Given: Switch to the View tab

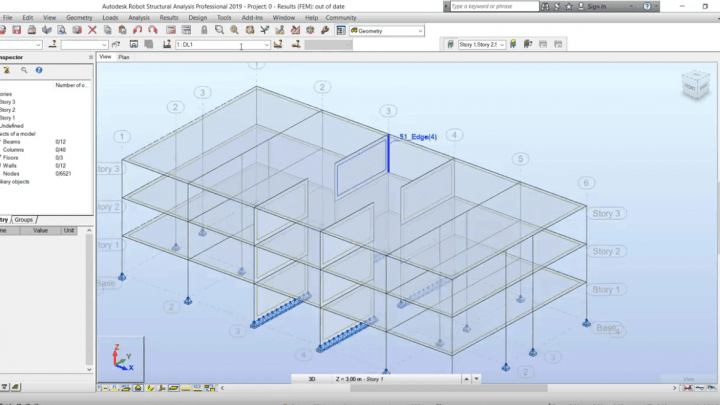Looking at the screenshot, I should [105, 57].
